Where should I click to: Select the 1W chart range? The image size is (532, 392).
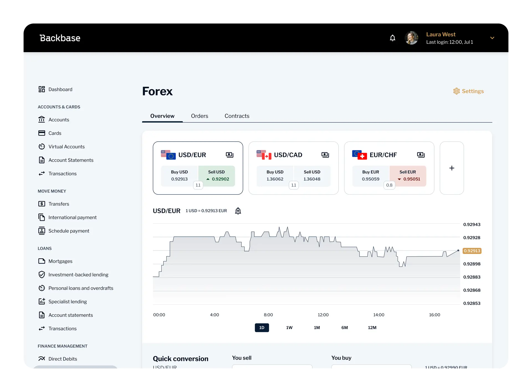[x=289, y=328]
